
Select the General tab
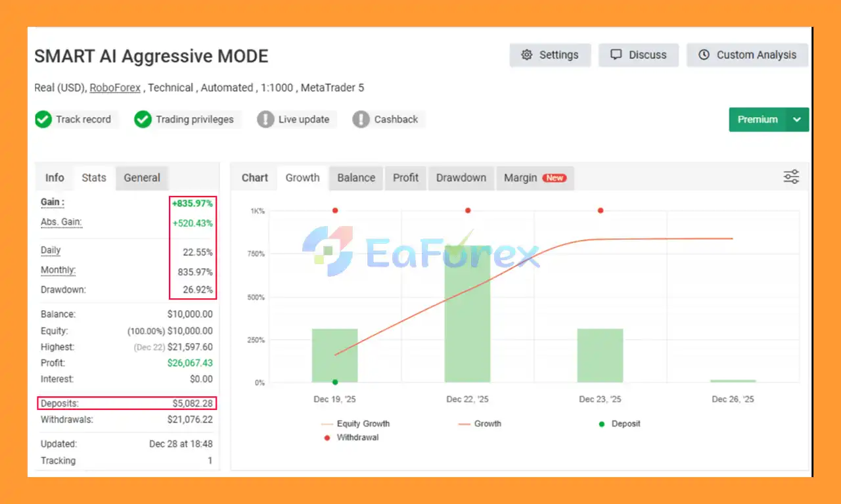[142, 178]
